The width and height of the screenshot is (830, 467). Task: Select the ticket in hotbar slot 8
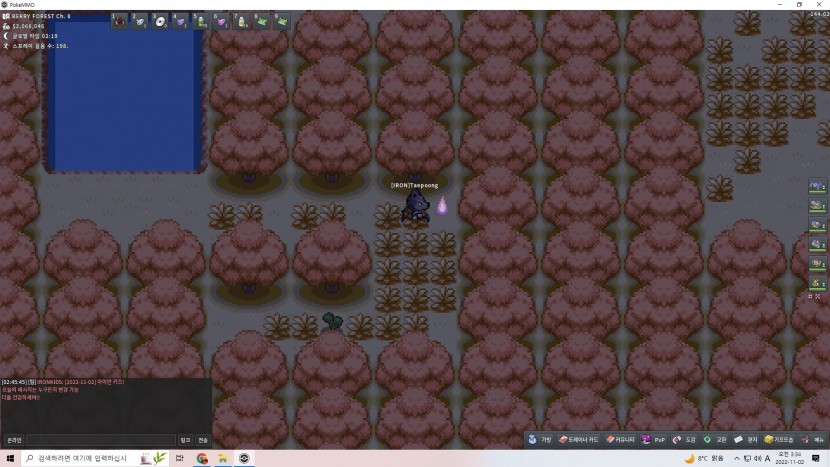(262, 21)
